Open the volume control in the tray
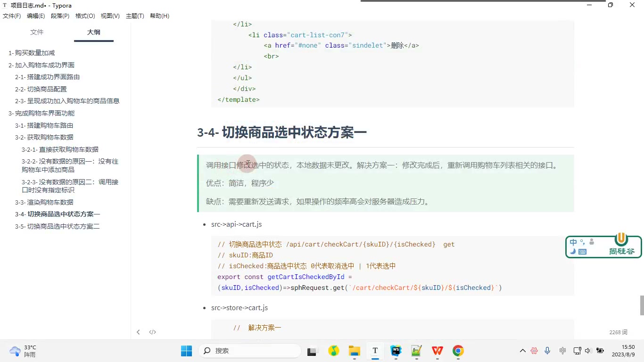 click(x=588, y=351)
